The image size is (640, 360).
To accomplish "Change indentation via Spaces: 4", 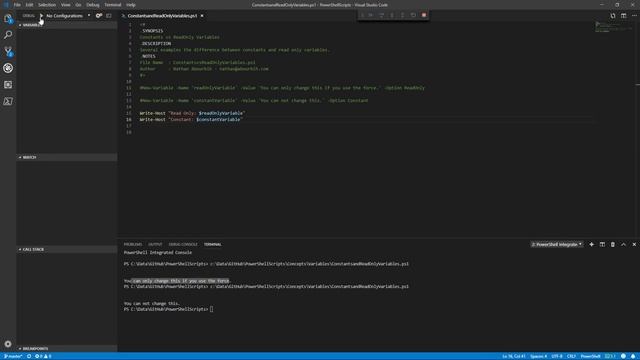I will 538,356.
